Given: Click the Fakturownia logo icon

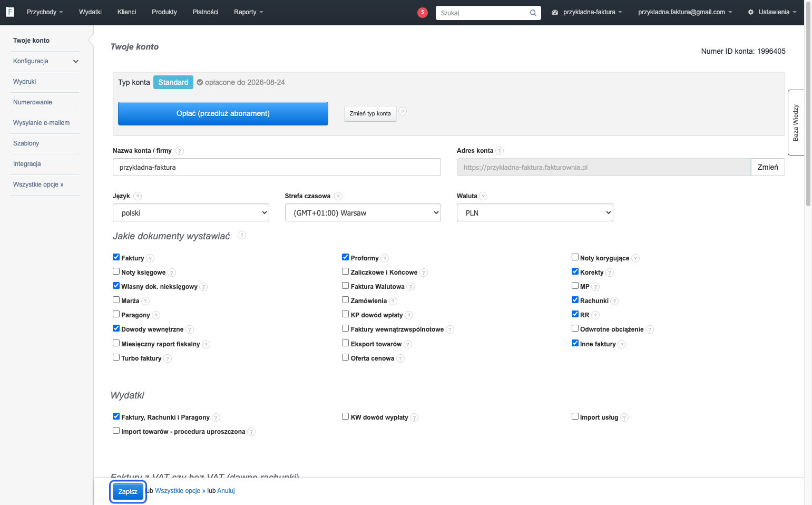Looking at the screenshot, I should (9, 12).
